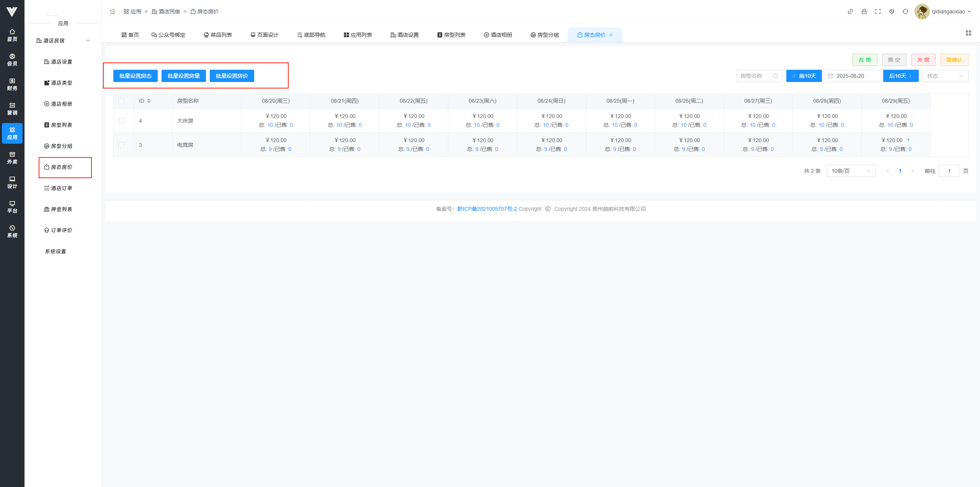Open the tab grid menu icon
The image size is (980, 487).
(x=969, y=33)
